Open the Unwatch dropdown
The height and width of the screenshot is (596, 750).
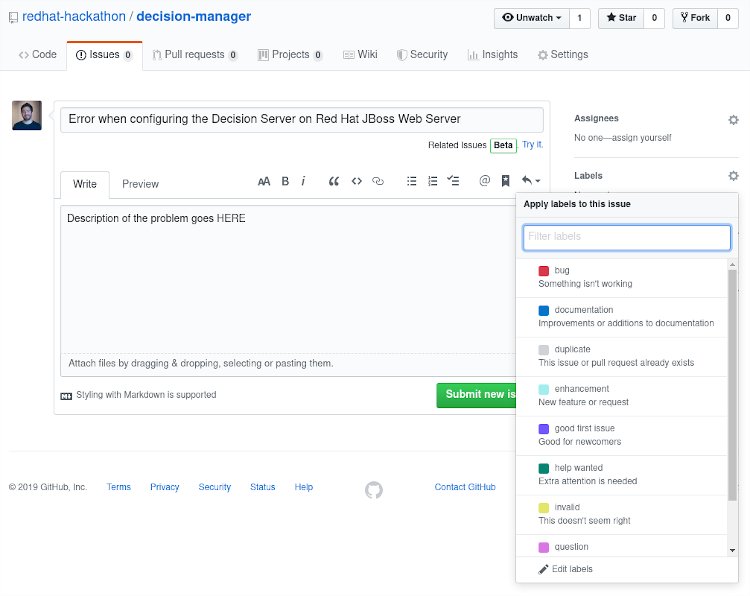tap(532, 18)
